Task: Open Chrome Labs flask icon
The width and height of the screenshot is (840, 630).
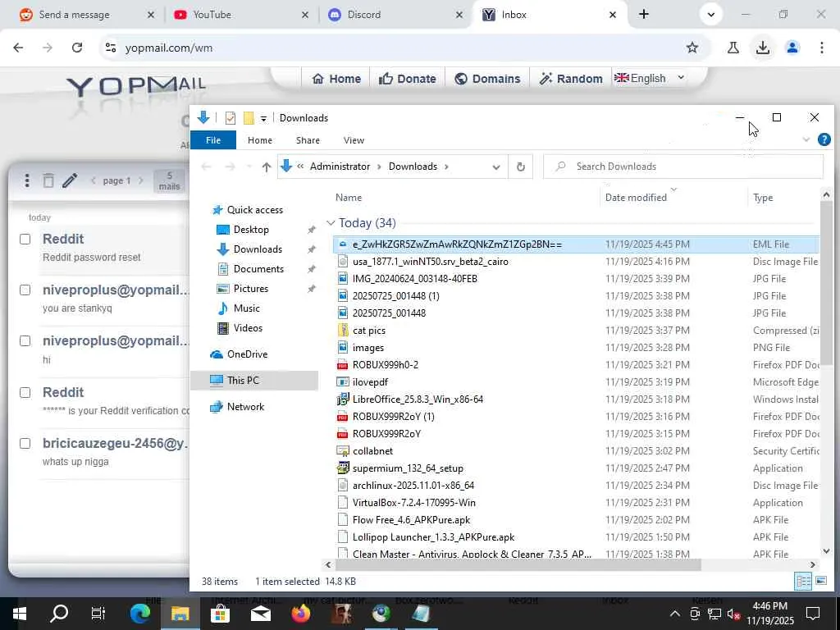Action: [x=733, y=48]
